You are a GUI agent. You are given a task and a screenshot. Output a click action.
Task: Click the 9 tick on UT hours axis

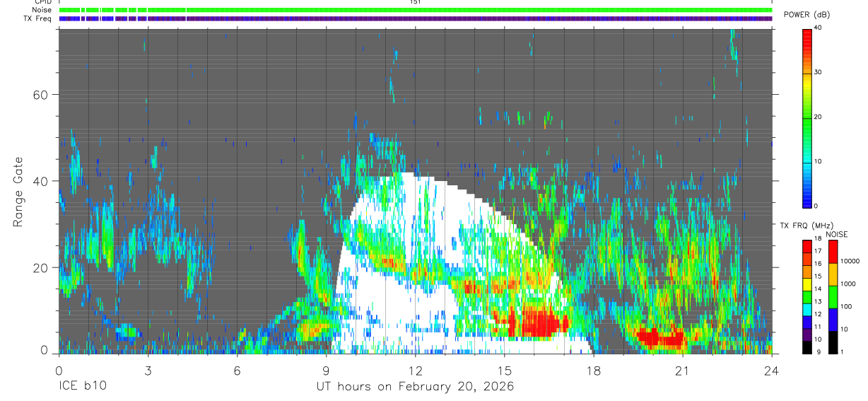point(326,370)
